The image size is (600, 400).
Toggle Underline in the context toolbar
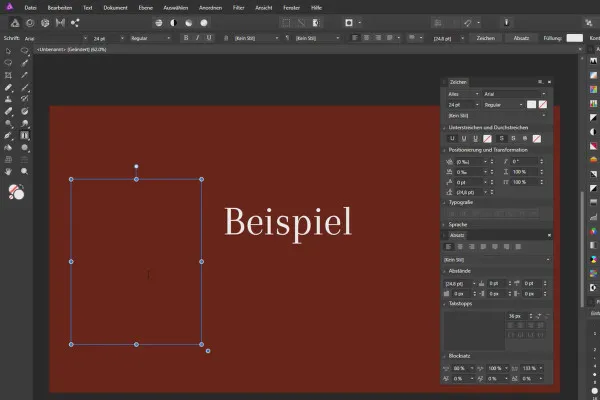(209, 38)
